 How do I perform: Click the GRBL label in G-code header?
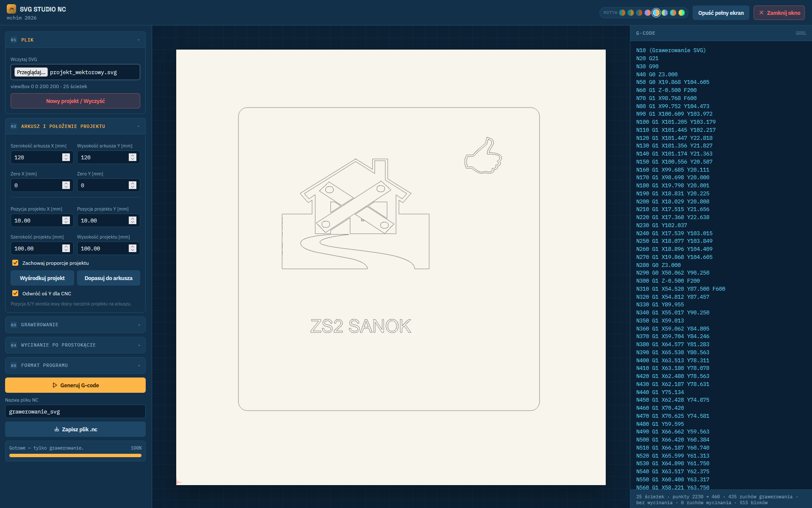(801, 33)
